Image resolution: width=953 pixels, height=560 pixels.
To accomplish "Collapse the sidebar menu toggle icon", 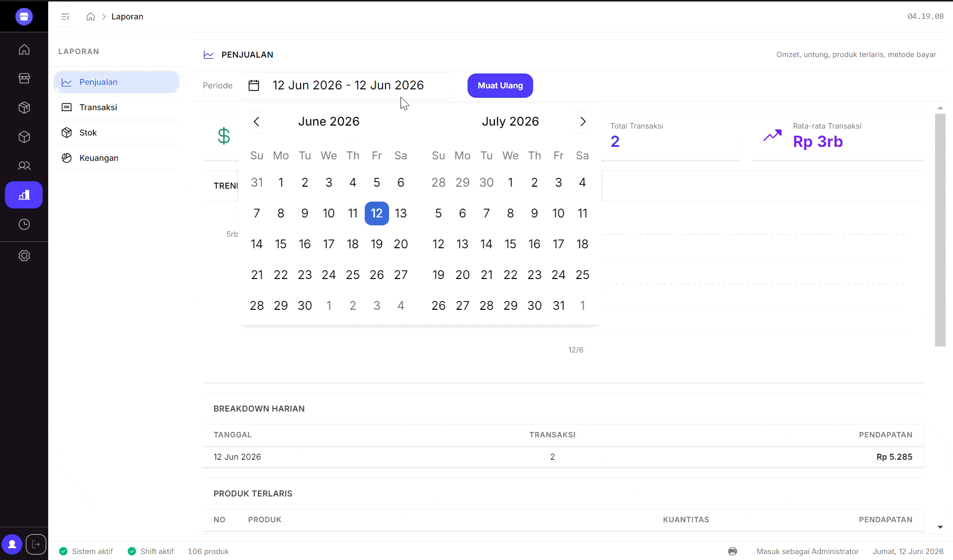I will coord(65,16).
